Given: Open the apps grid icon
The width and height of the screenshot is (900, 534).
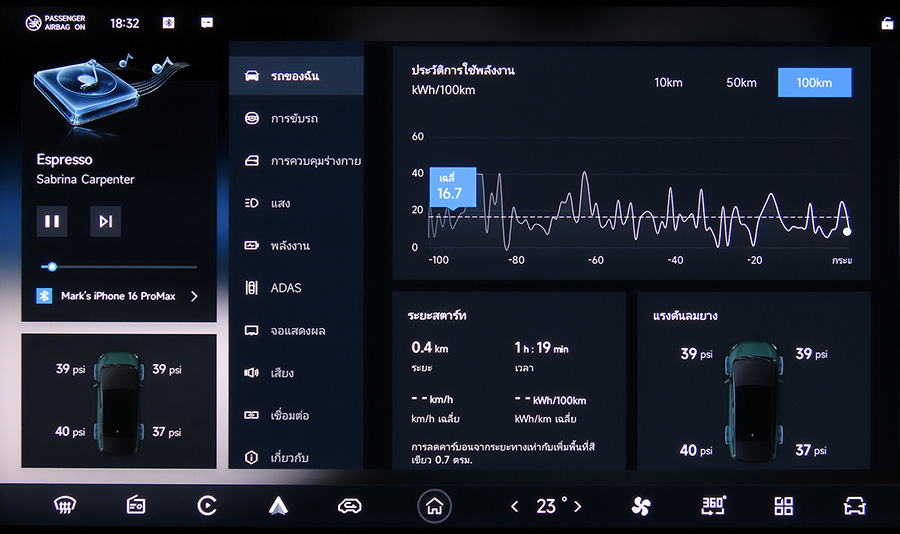Looking at the screenshot, I should [x=783, y=506].
